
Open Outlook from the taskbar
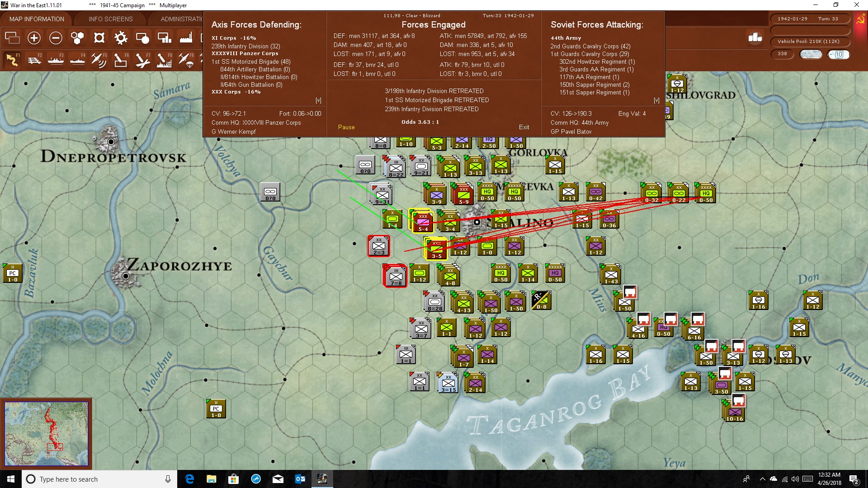pyautogui.click(x=300, y=479)
